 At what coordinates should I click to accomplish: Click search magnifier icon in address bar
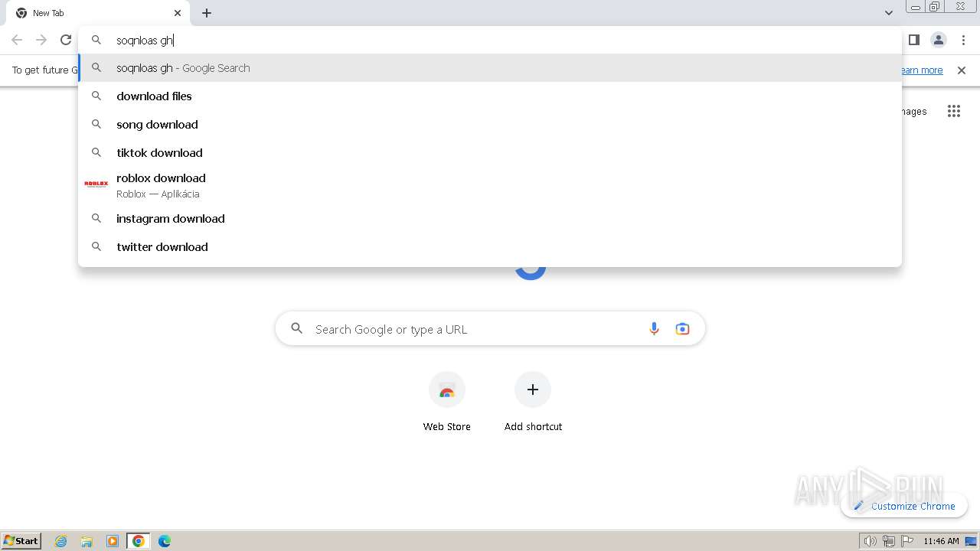point(96,40)
